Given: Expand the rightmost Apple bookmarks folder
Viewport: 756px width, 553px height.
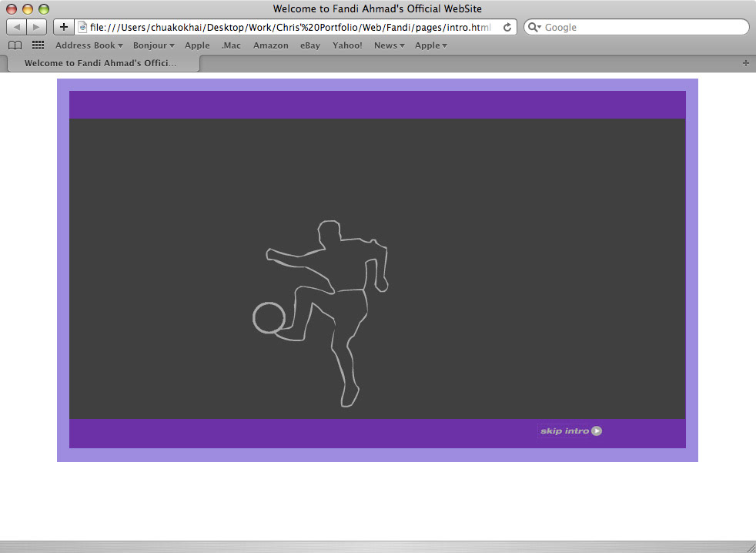Looking at the screenshot, I should pos(430,45).
